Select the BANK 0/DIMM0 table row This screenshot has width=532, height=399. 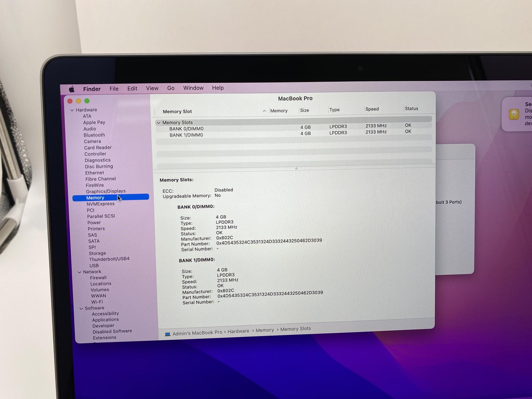coord(294,128)
